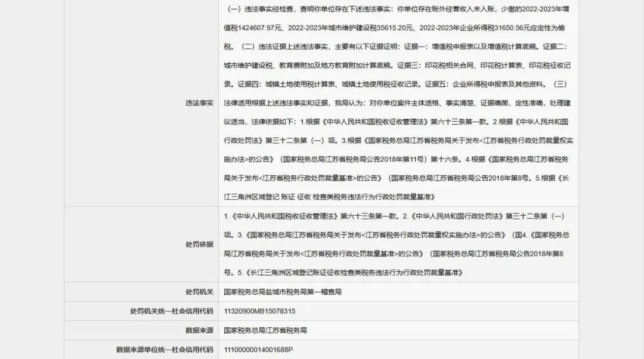Click the 处罚机关 label cell
Screen dimensions: 644x359
[199, 292]
